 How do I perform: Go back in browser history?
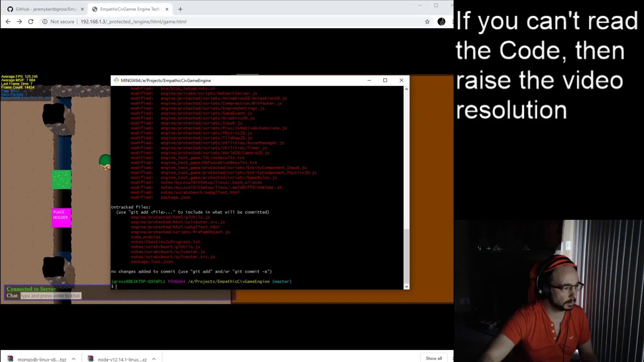point(8,22)
